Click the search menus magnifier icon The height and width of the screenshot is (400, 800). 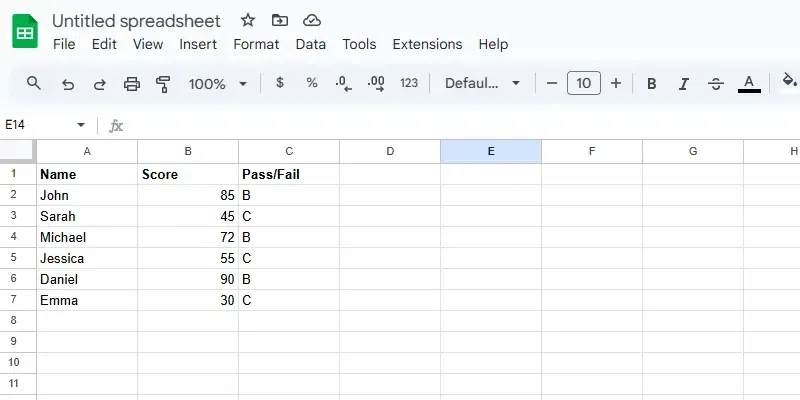click(x=34, y=84)
